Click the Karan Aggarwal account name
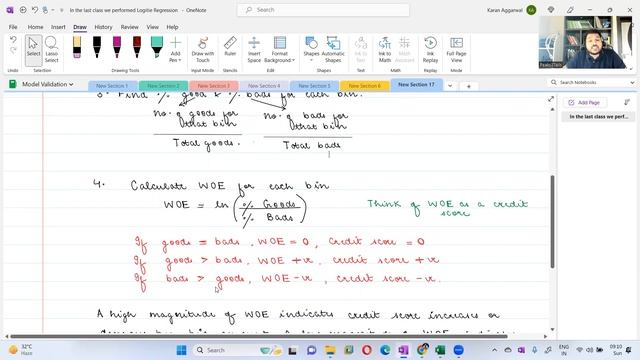This screenshot has height=360, width=640. pyautogui.click(x=504, y=10)
